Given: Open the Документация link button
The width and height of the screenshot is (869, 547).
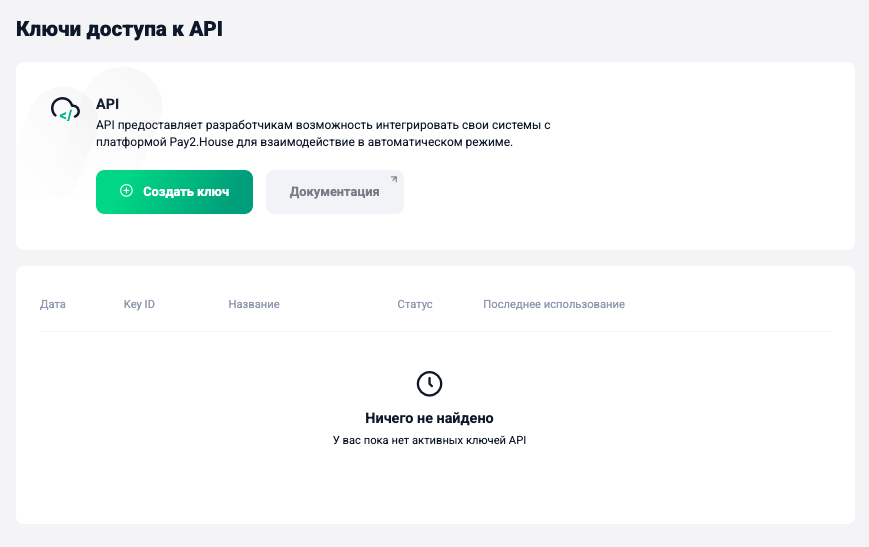Looking at the screenshot, I should (335, 192).
